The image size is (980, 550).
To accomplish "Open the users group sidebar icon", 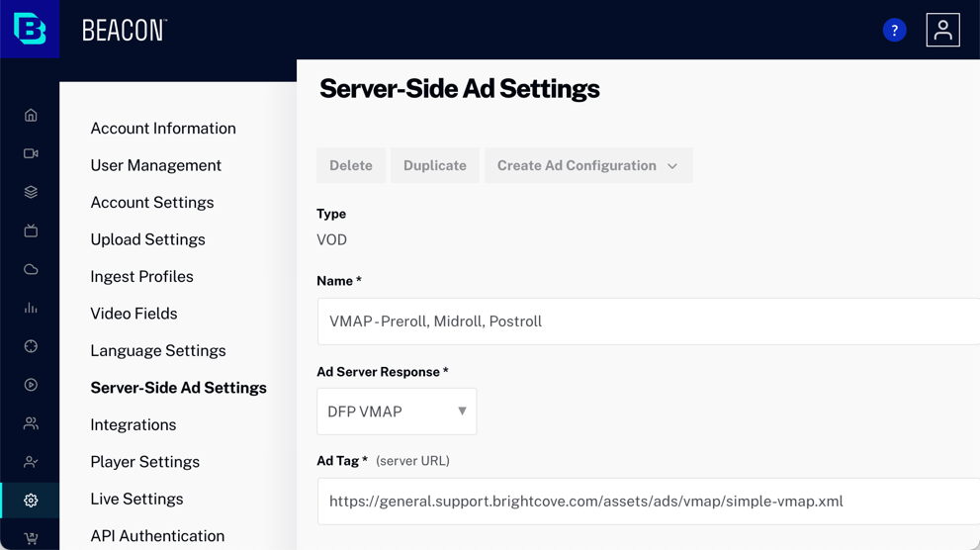I will pyautogui.click(x=31, y=423).
